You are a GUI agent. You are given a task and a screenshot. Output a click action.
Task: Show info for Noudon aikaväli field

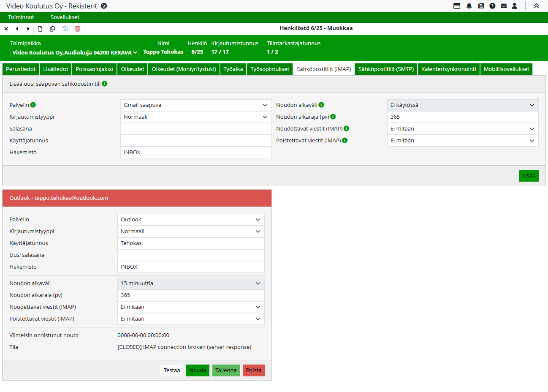(321, 105)
